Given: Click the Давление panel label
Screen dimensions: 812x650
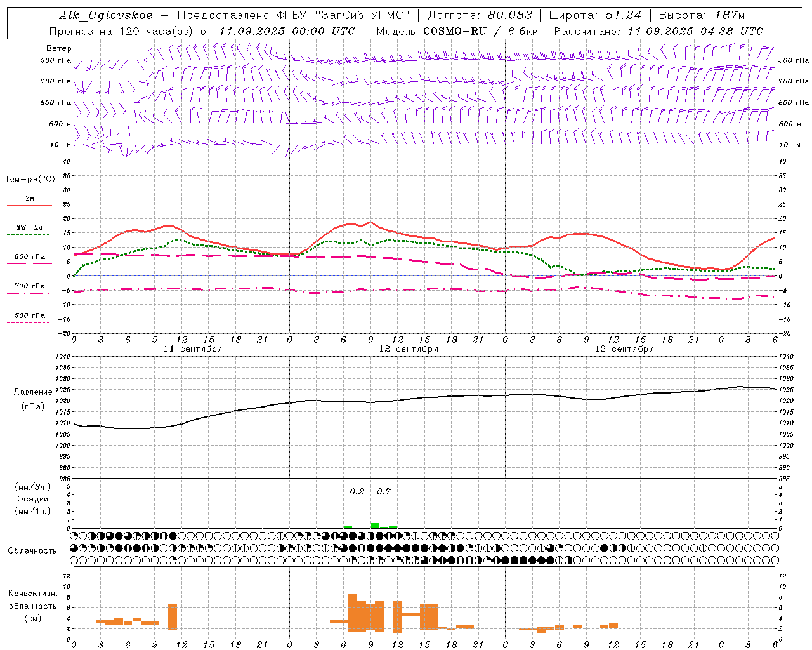Looking at the screenshot, I should click(33, 392).
